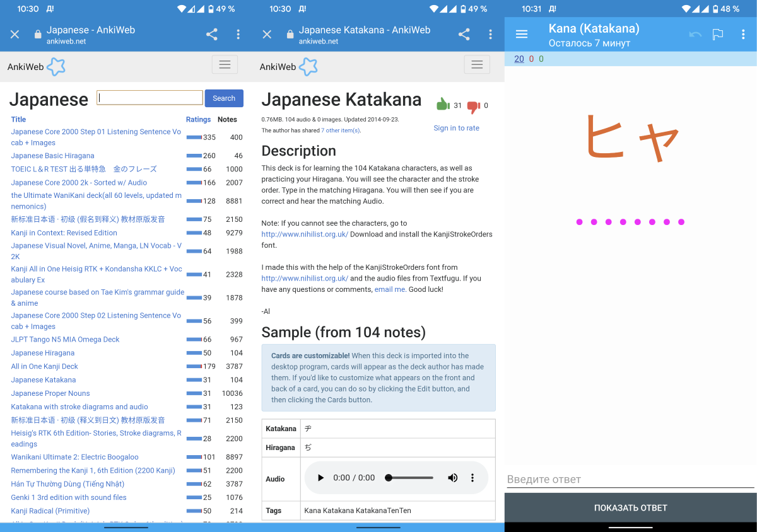Image resolution: width=757 pixels, height=532 pixels.
Task: Click the Search button
Action: coord(224,98)
